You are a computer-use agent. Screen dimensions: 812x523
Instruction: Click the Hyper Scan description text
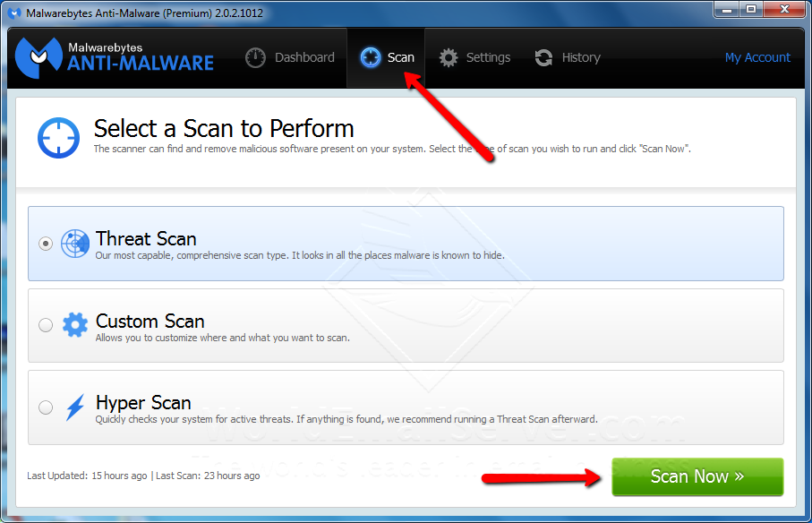[x=346, y=419]
